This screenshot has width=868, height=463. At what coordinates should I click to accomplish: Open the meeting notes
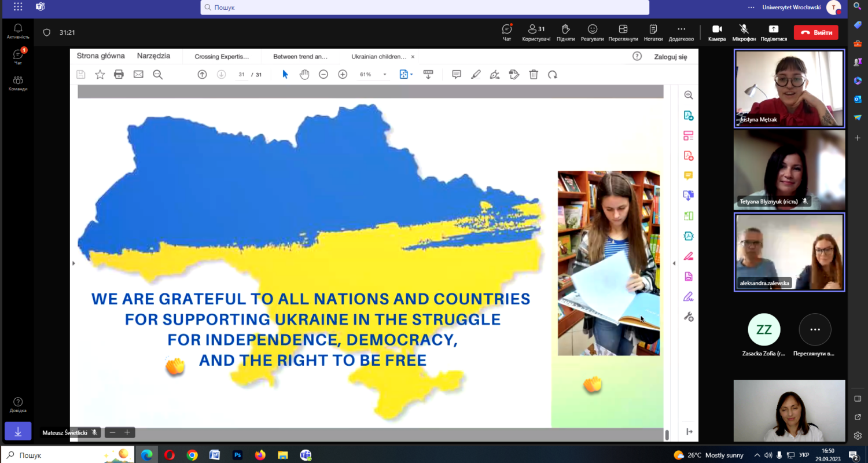653,32
